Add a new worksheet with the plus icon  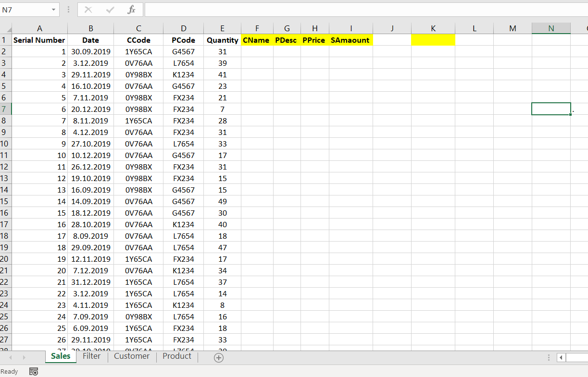click(x=218, y=357)
